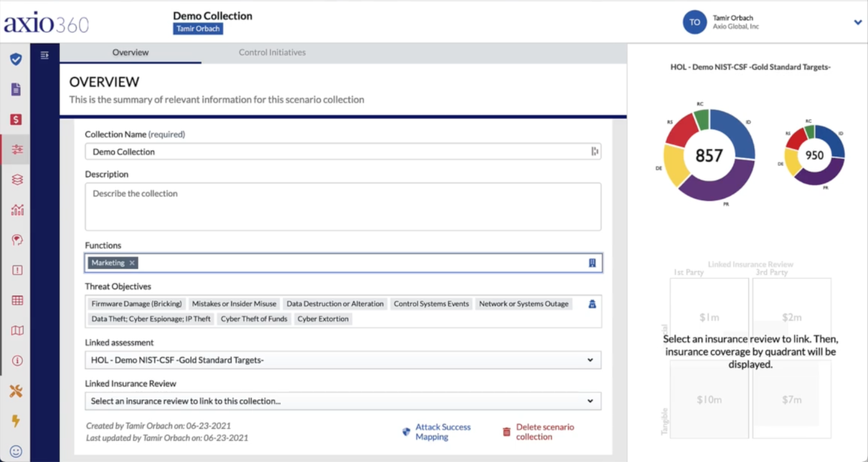
Task: Open the shield checkmark sidebar icon
Action: (x=16, y=59)
